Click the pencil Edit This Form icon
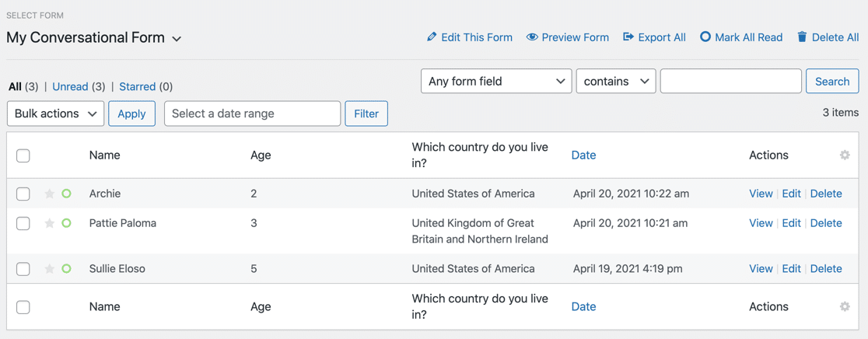868x339 pixels. click(432, 37)
